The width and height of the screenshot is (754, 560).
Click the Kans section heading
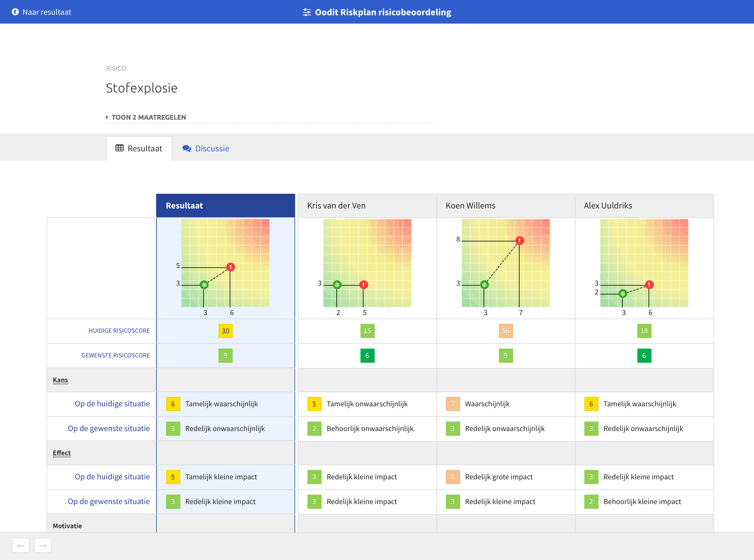click(60, 380)
